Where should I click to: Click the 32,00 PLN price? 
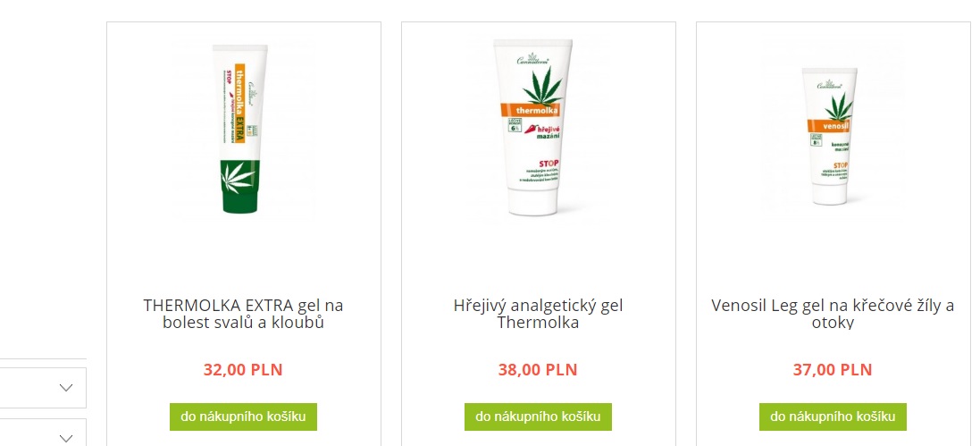click(x=243, y=370)
